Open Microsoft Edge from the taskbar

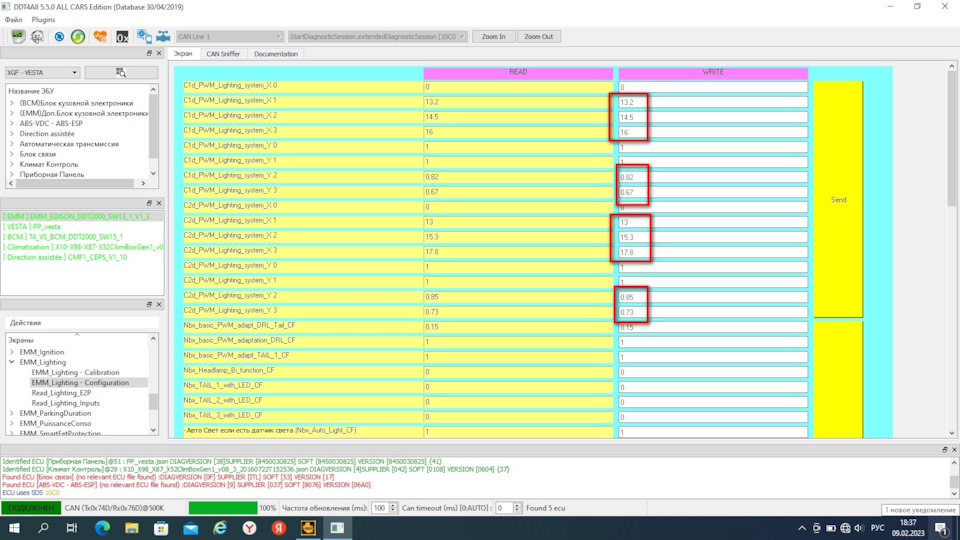coord(220,527)
